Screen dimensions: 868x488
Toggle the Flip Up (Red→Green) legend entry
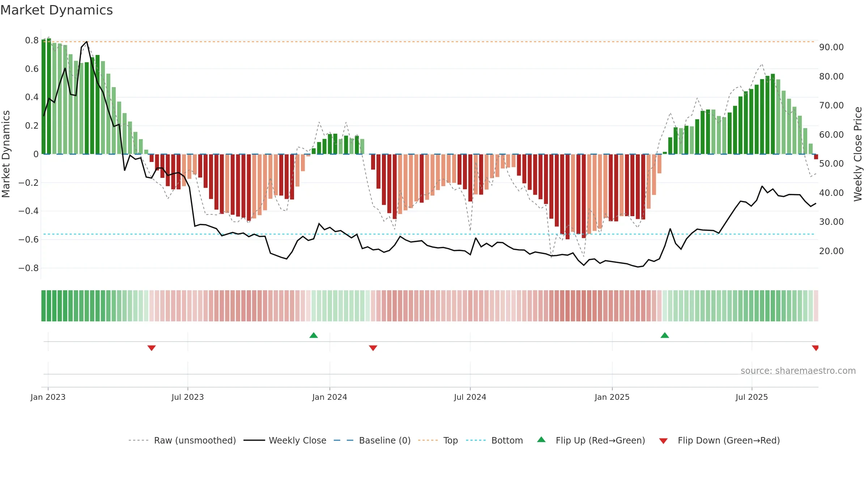tap(591, 440)
